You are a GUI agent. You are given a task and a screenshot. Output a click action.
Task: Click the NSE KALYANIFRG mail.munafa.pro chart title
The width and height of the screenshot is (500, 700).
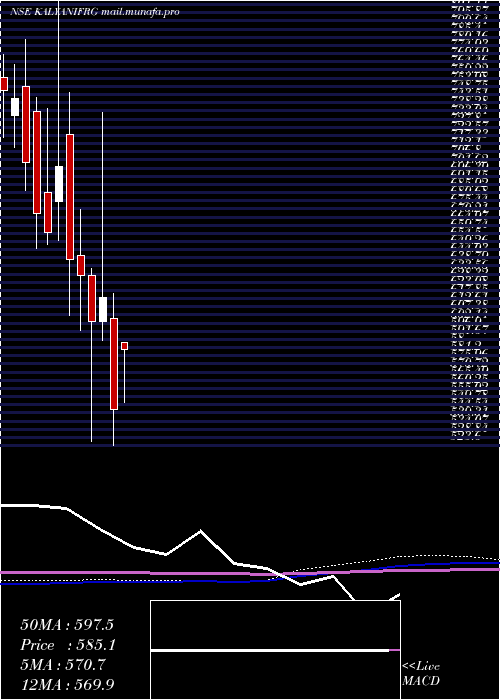95,12
